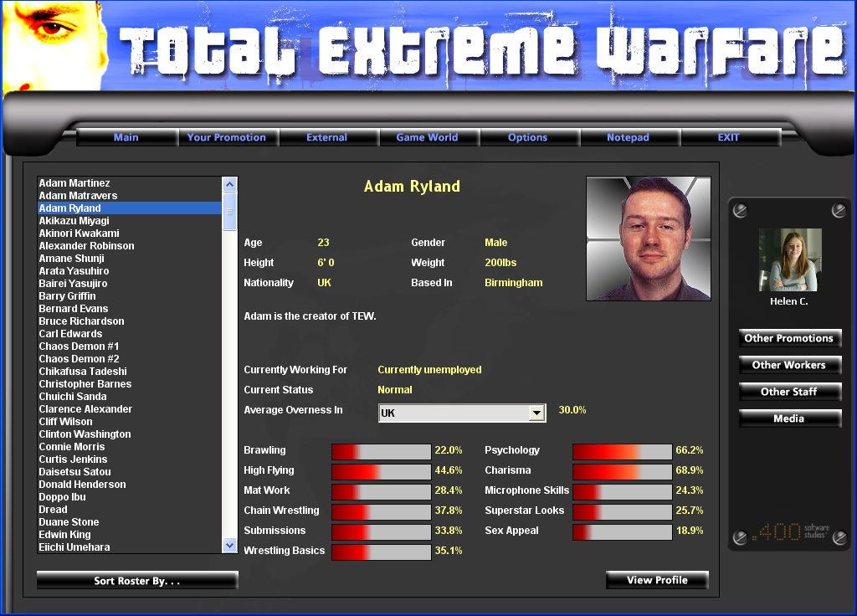
Task: Open the Main menu
Action: coord(126,137)
